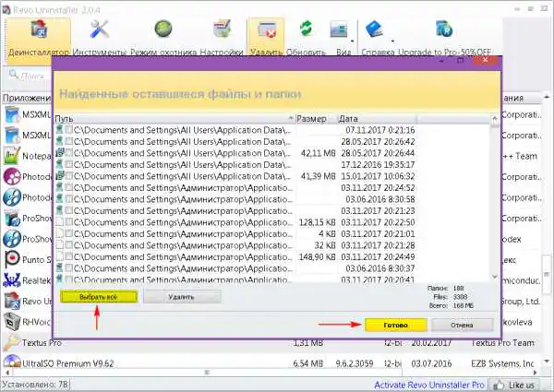Image resolution: width=554 pixels, height=392 pixels.
Task: Select the Textus Pro key icon
Action: click(x=12, y=342)
